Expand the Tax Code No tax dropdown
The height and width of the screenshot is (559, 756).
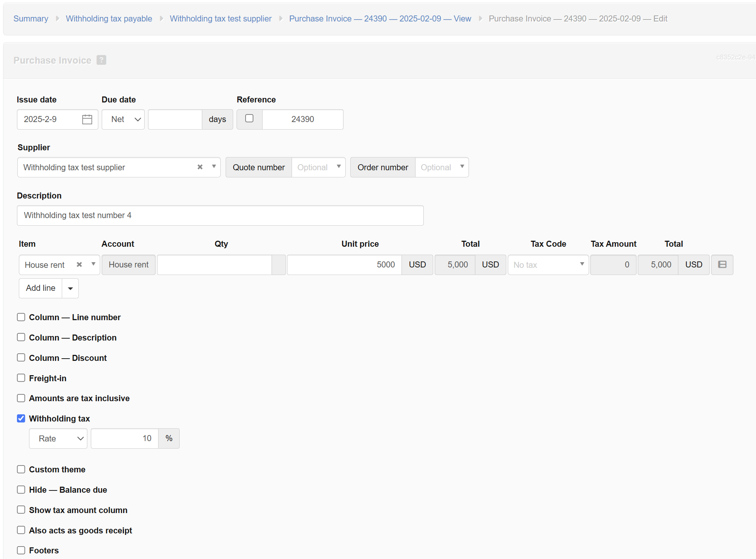(548, 265)
